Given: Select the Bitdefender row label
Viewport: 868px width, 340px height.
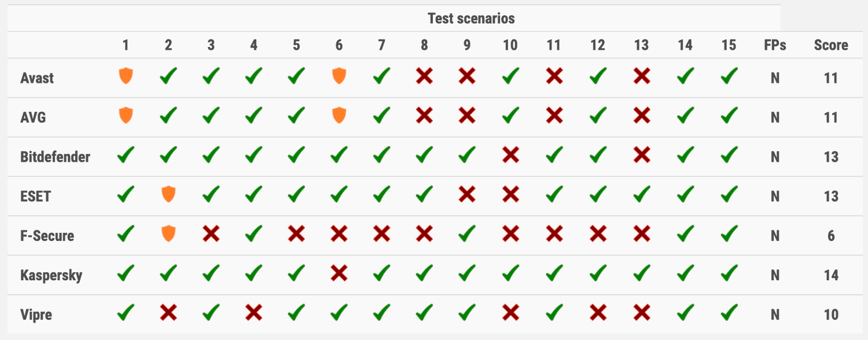Looking at the screenshot, I should click(55, 156).
